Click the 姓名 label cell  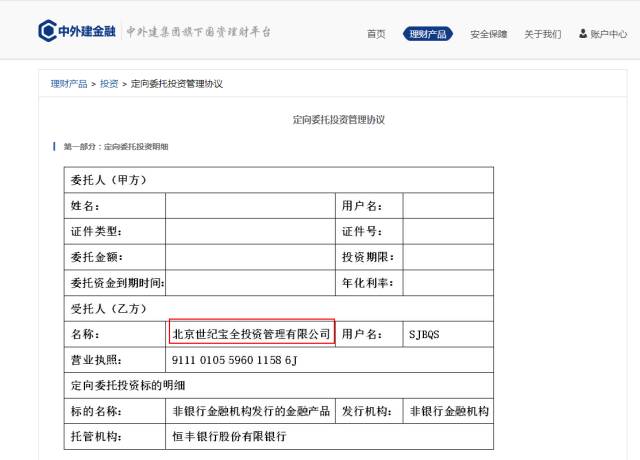click(x=115, y=206)
